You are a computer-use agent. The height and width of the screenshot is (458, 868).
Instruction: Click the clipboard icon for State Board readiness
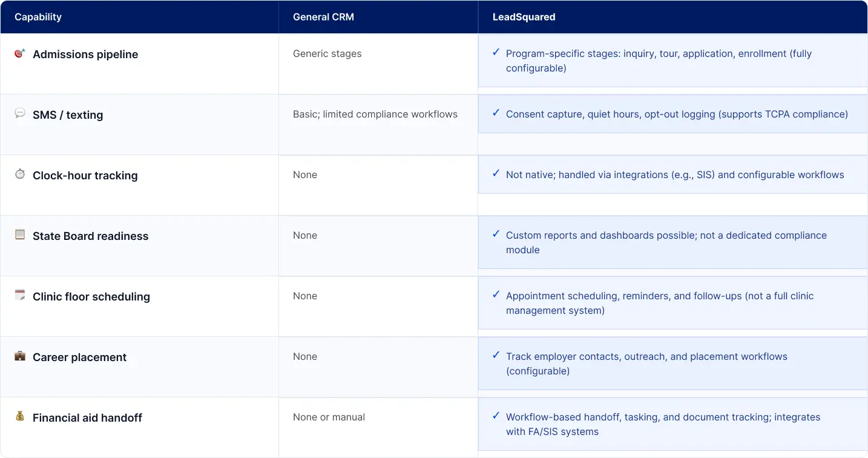(x=20, y=234)
